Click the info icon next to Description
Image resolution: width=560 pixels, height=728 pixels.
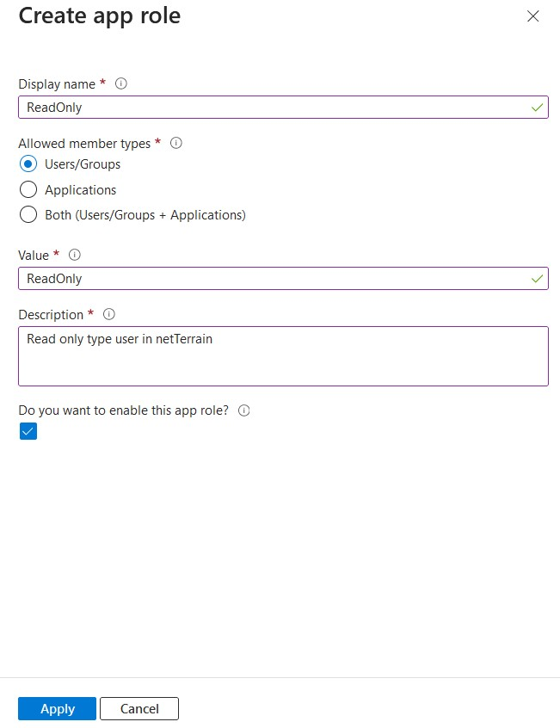pyautogui.click(x=109, y=315)
